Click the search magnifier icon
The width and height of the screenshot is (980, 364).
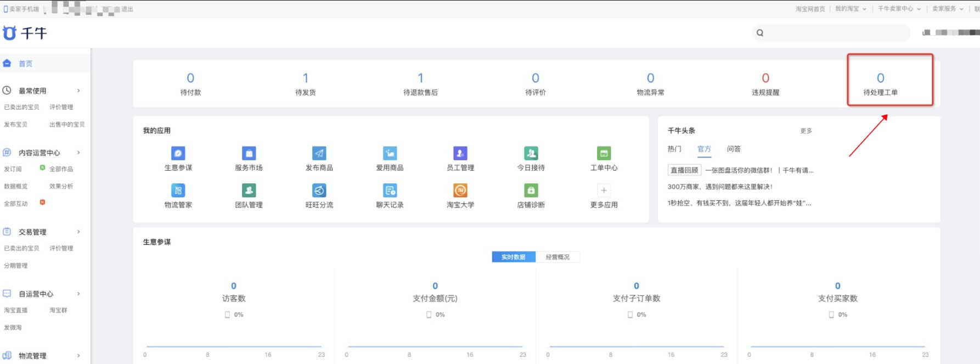[x=760, y=33]
